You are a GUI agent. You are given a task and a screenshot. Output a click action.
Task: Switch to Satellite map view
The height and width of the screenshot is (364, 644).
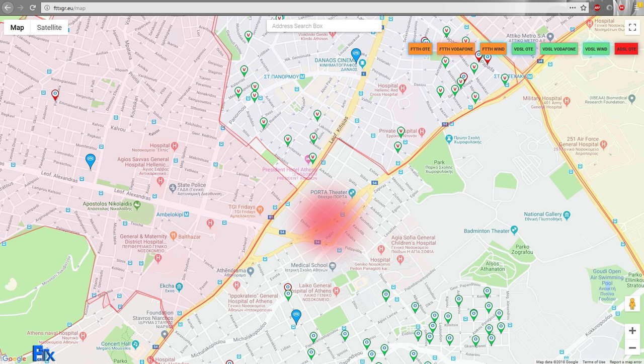coord(49,27)
